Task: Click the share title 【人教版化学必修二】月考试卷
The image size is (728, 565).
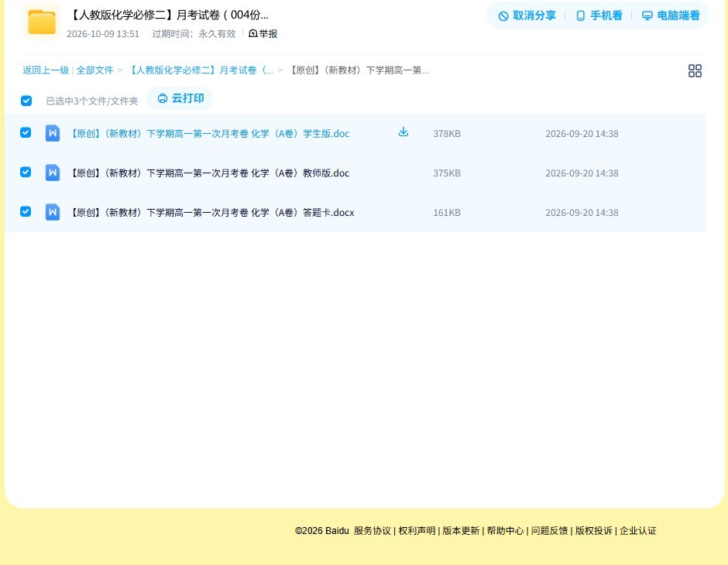Action: [x=168, y=15]
